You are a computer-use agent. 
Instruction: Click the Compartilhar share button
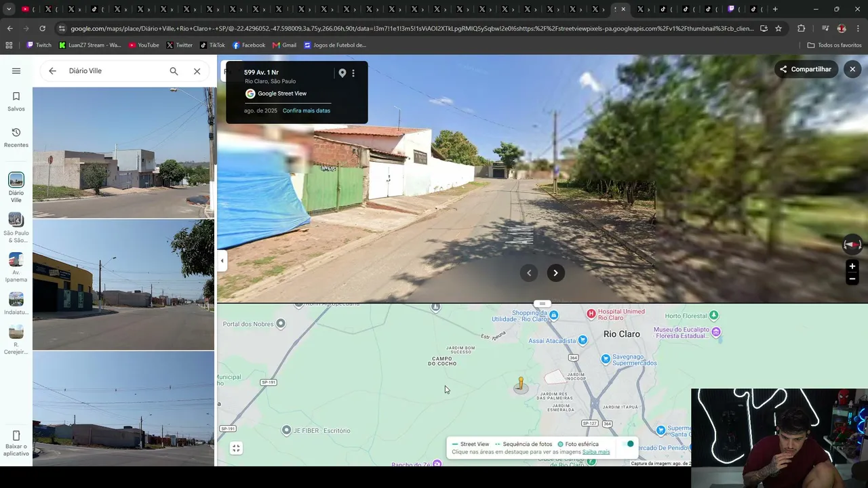point(806,69)
